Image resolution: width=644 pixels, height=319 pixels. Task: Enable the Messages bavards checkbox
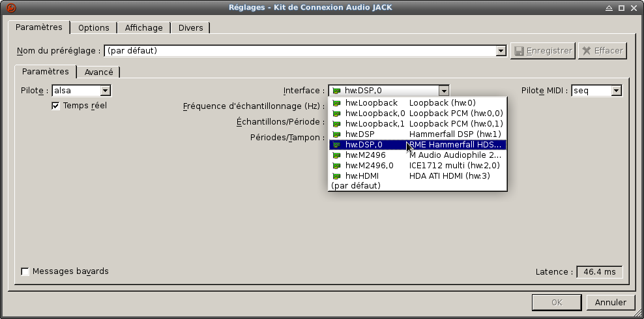click(x=25, y=272)
